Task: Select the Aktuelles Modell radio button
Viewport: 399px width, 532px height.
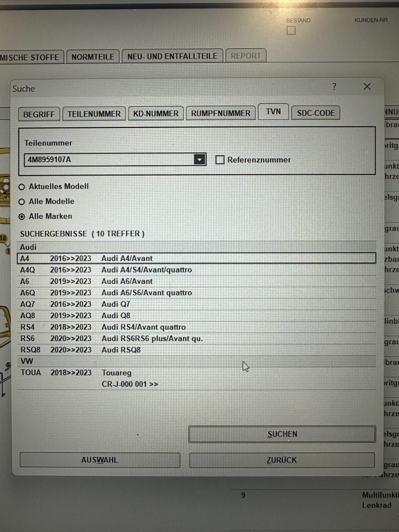Action: [22, 187]
